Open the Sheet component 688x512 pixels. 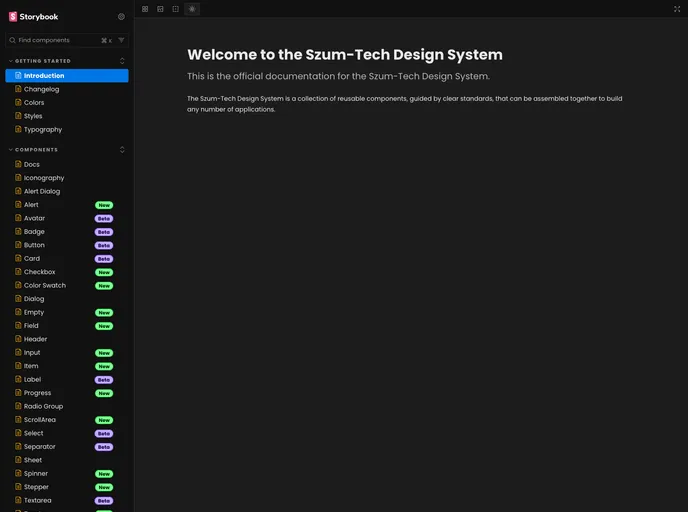pyautogui.click(x=67, y=460)
